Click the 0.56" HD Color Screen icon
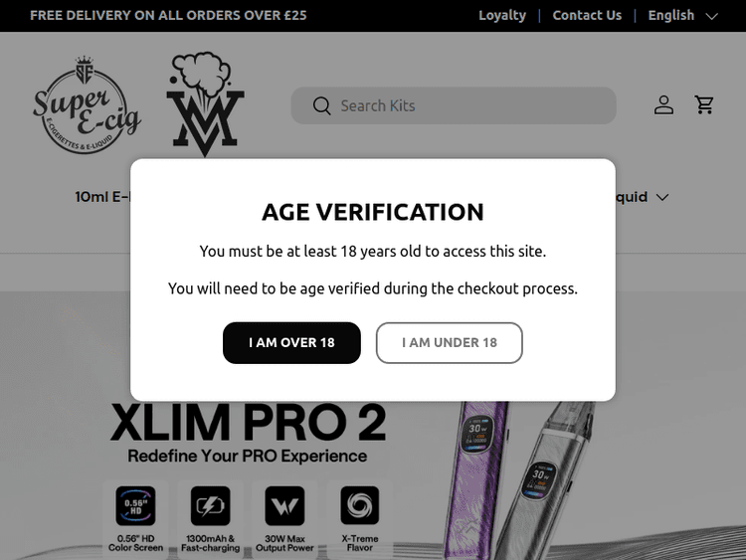Viewport: 746px width, 560px height. click(135, 506)
